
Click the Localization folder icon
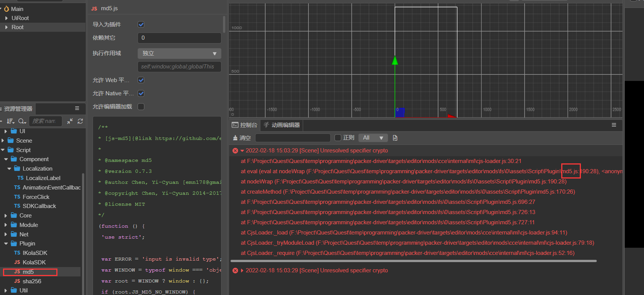pos(17,168)
